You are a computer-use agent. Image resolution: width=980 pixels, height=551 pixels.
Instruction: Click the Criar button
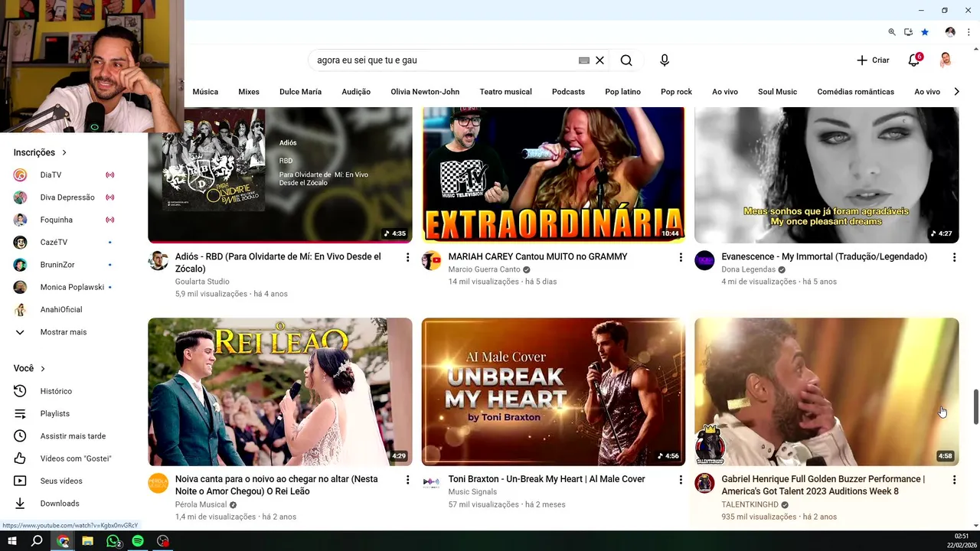873,60
